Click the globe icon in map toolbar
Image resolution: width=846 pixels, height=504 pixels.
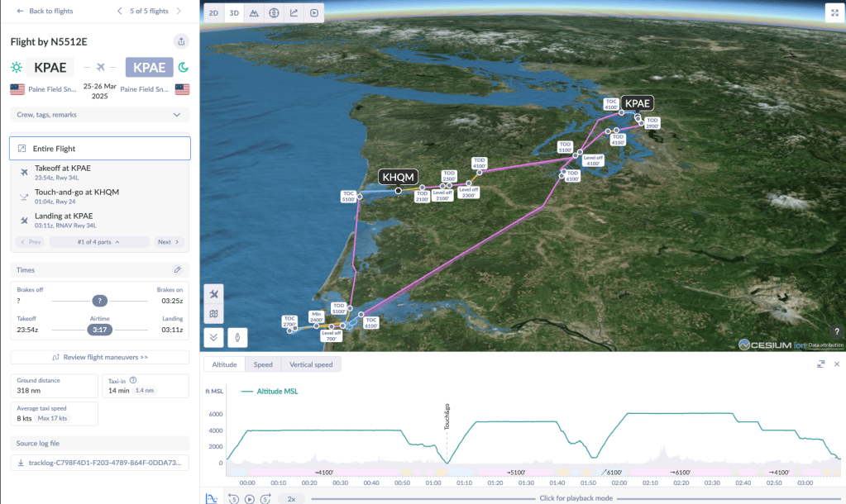pos(274,13)
